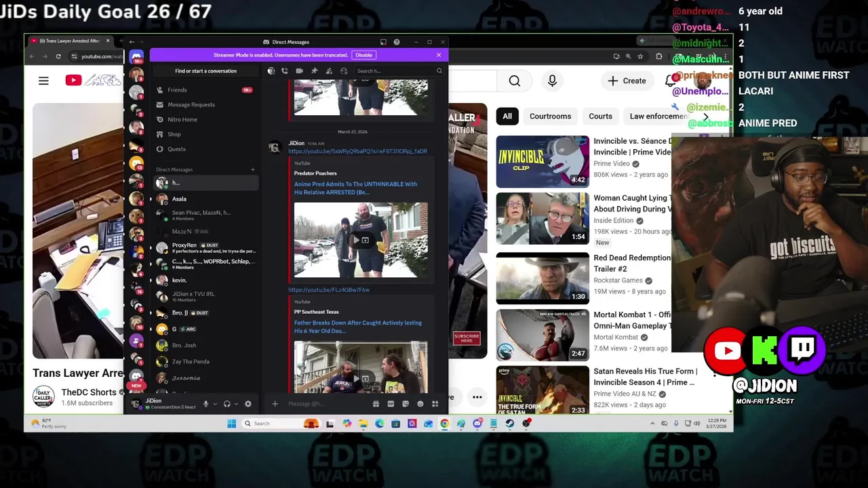Open TheDC Shorts channel name
Image resolution: width=868 pixels, height=488 pixels.
coord(89,392)
